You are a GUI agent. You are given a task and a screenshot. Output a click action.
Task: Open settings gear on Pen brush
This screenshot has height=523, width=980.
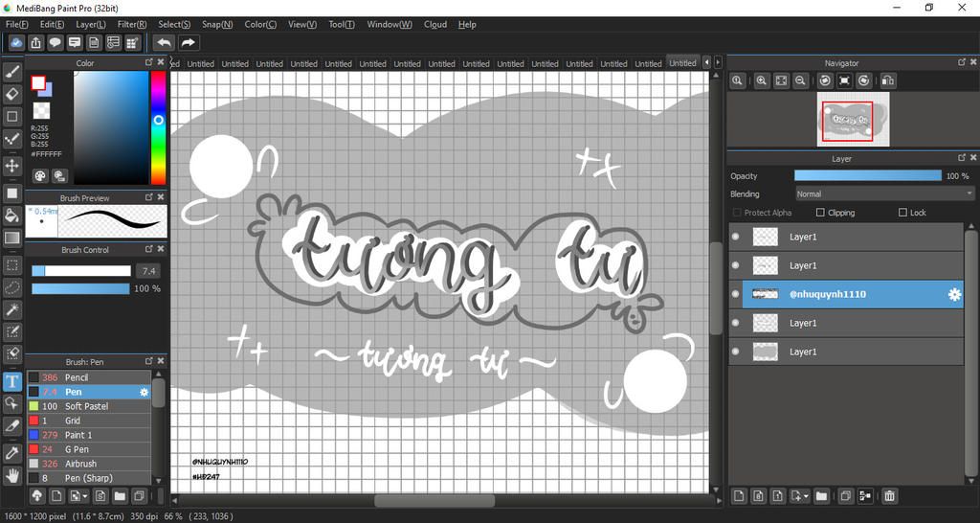coord(144,393)
